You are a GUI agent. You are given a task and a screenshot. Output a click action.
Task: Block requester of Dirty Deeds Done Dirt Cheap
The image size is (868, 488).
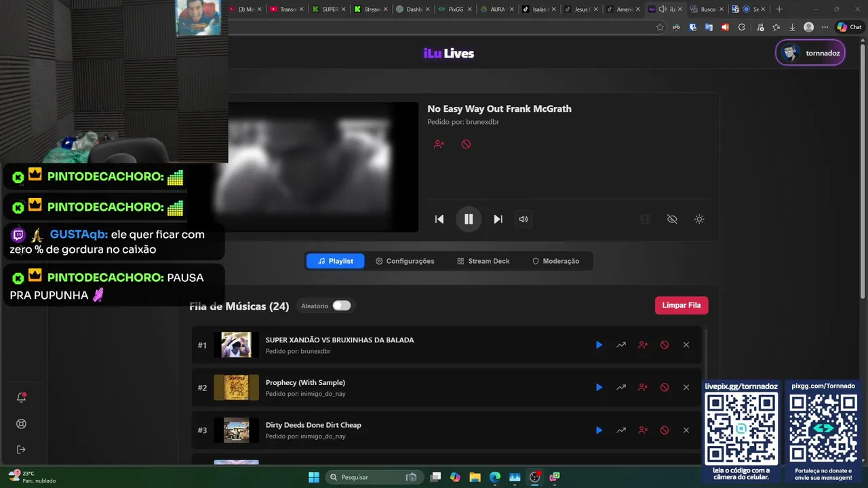pos(643,430)
